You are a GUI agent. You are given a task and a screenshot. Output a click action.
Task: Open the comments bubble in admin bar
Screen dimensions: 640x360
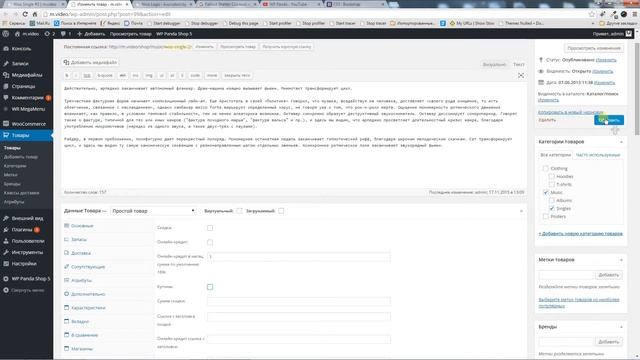click(x=63, y=34)
